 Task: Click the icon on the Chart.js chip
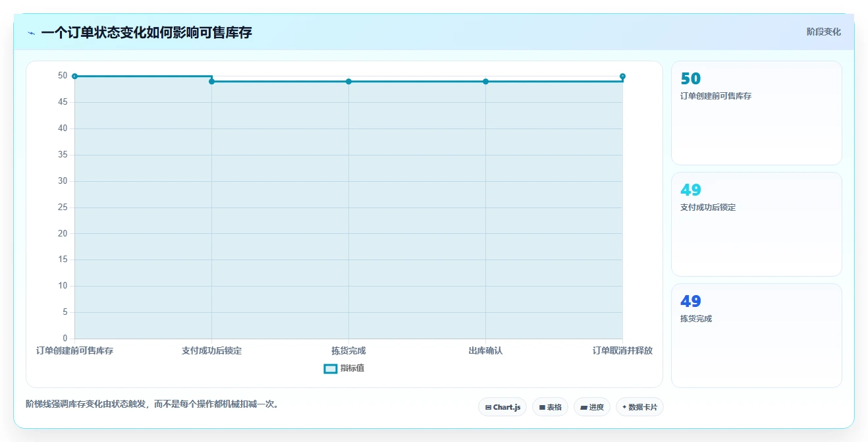tap(488, 408)
